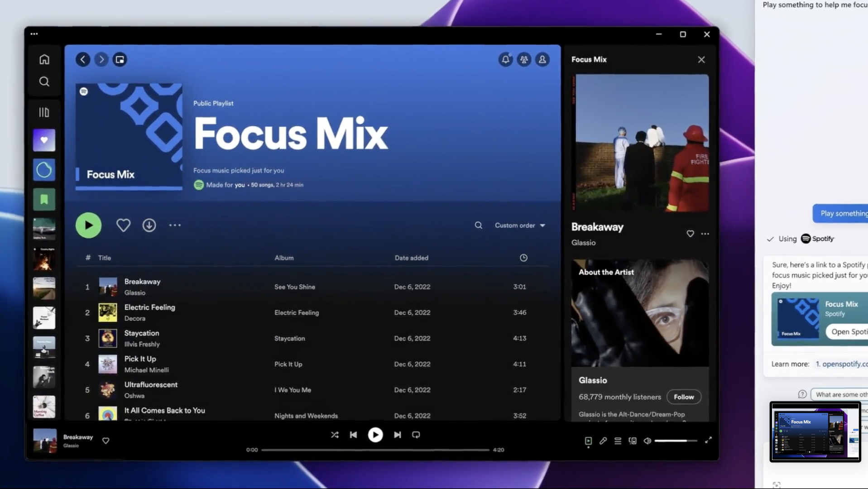Search within the playlist using magnifier icon
The image size is (868, 489).
tap(478, 225)
